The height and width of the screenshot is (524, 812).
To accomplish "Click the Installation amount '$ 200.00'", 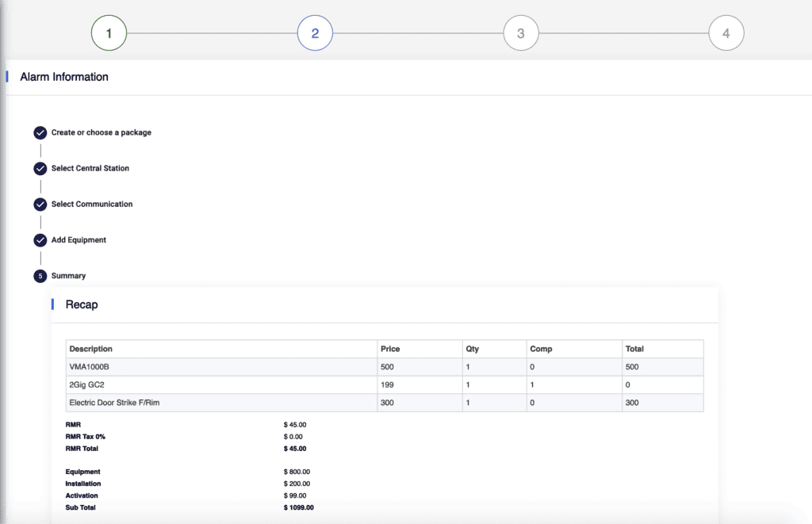I will coord(297,484).
